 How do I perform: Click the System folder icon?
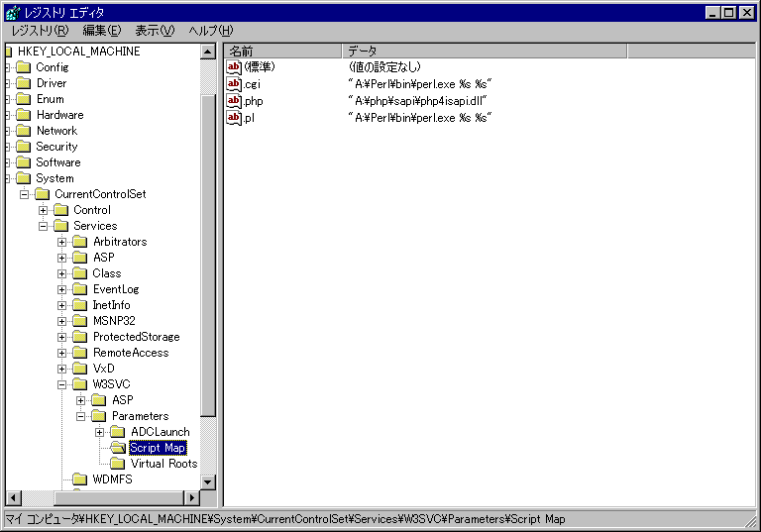[24, 178]
